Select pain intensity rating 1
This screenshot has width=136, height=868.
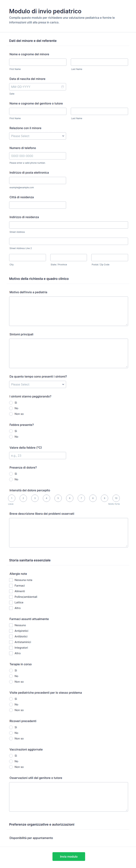(x=11, y=498)
